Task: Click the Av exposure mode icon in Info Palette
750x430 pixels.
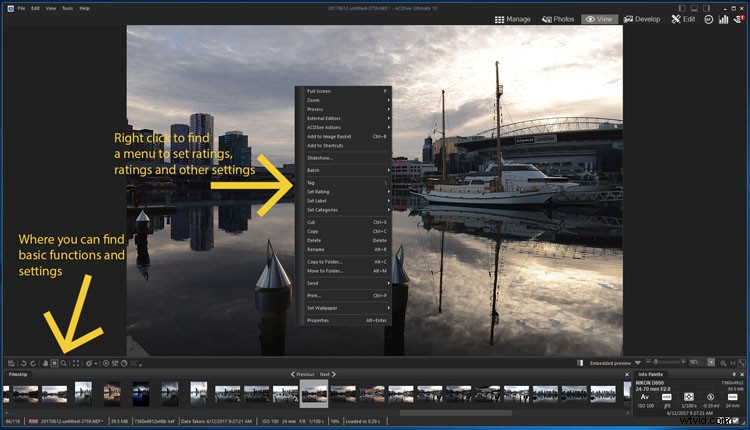Action: pyautogui.click(x=645, y=397)
